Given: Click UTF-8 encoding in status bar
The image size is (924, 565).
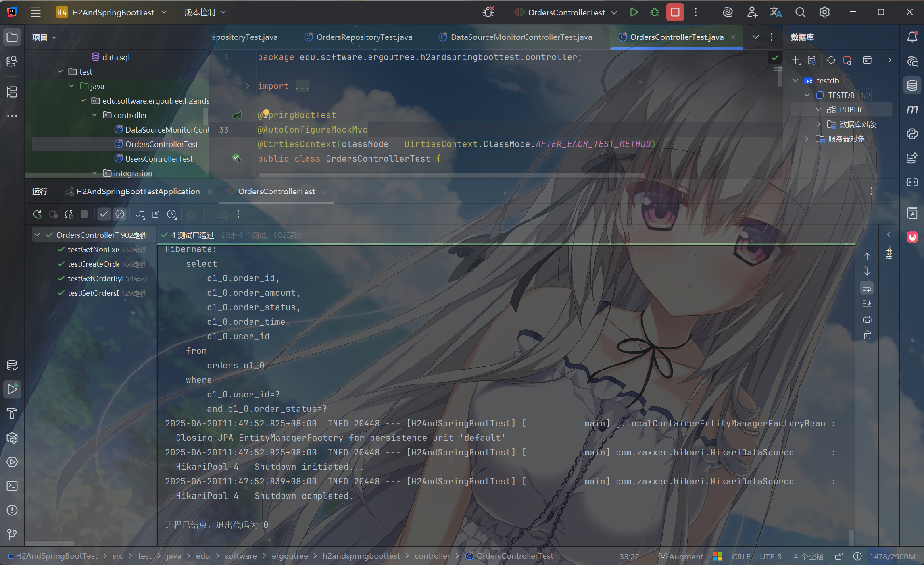Looking at the screenshot, I should [771, 557].
